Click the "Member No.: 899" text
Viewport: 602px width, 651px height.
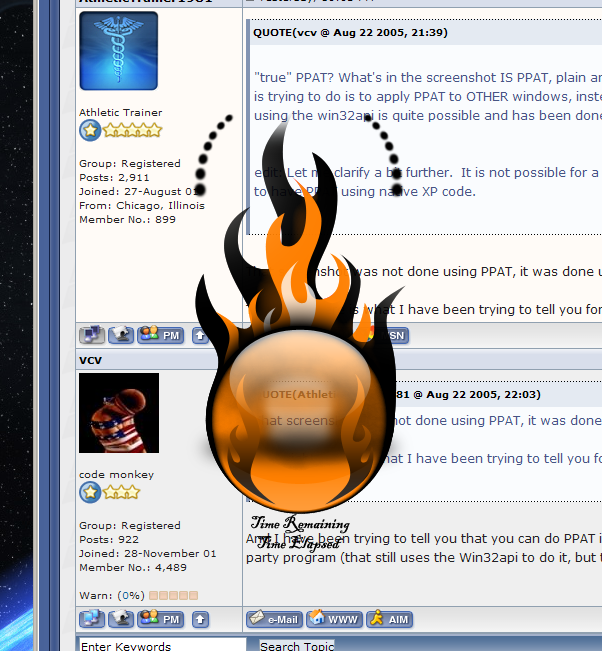[x=127, y=219]
